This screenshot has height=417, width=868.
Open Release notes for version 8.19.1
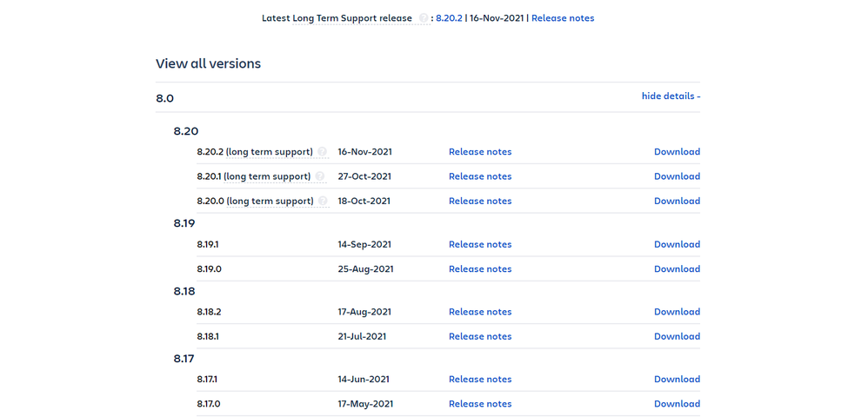[x=480, y=244]
